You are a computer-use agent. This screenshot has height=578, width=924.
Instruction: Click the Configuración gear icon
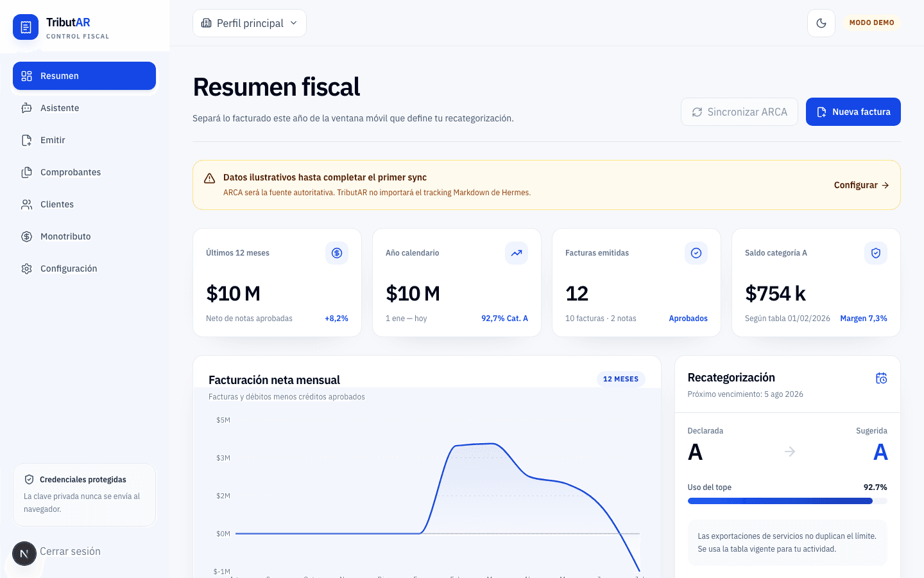coord(26,268)
